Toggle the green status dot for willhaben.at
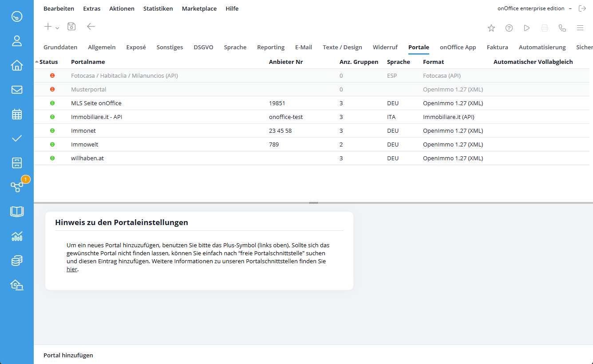 tap(52, 158)
